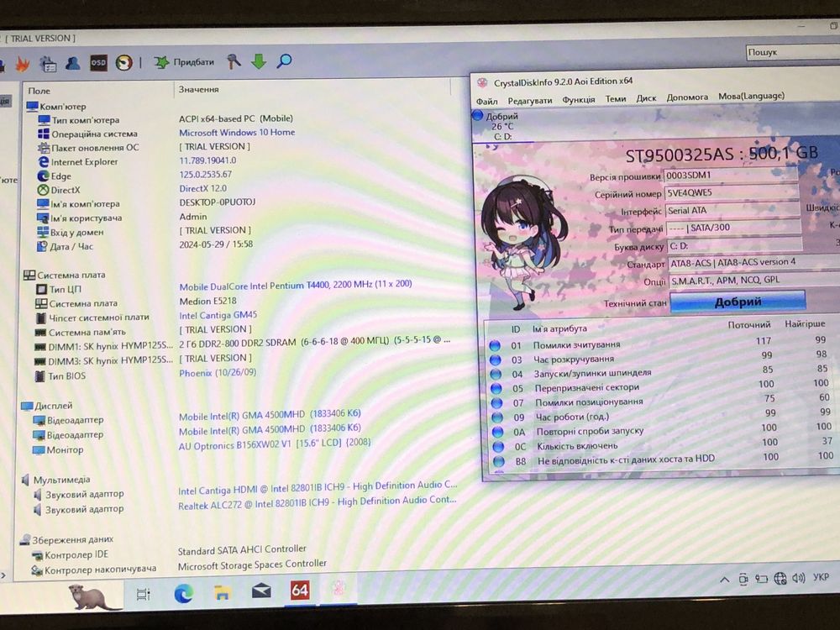Click the blue status circle for attribute B8
The height and width of the screenshot is (630, 840).
[499, 460]
